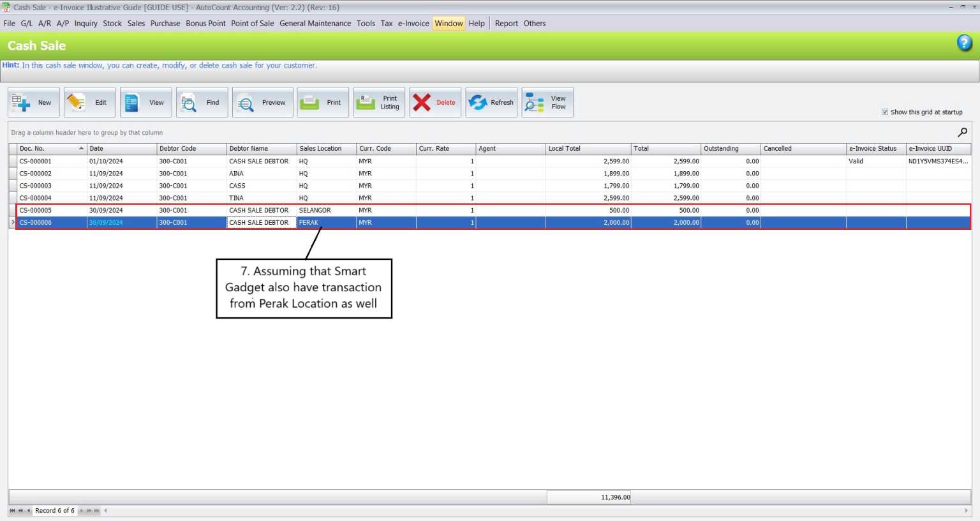Screen dimensions: 980x521
Task: Click the blue Help question mark icon
Action: [x=965, y=43]
